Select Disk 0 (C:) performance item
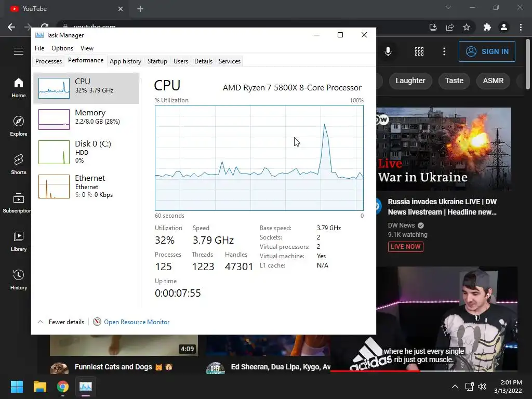Viewport: 532px width, 399px height. point(87,152)
